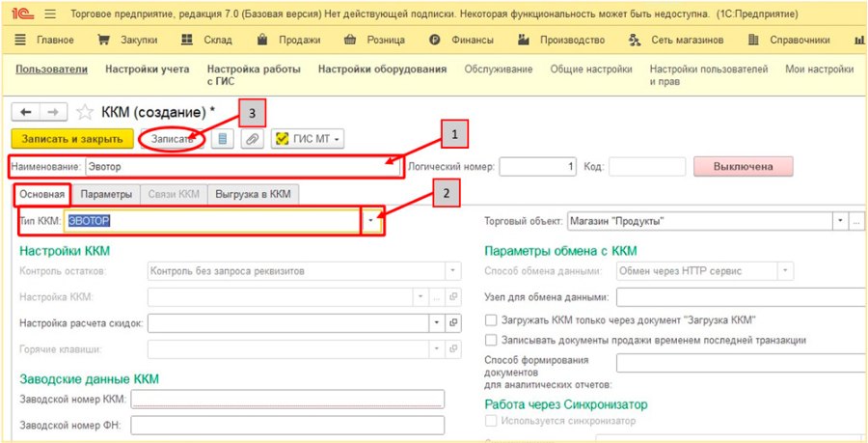The width and height of the screenshot is (868, 443).
Task: Toggle the Используется синхронизатор checkbox
Action: (x=491, y=421)
